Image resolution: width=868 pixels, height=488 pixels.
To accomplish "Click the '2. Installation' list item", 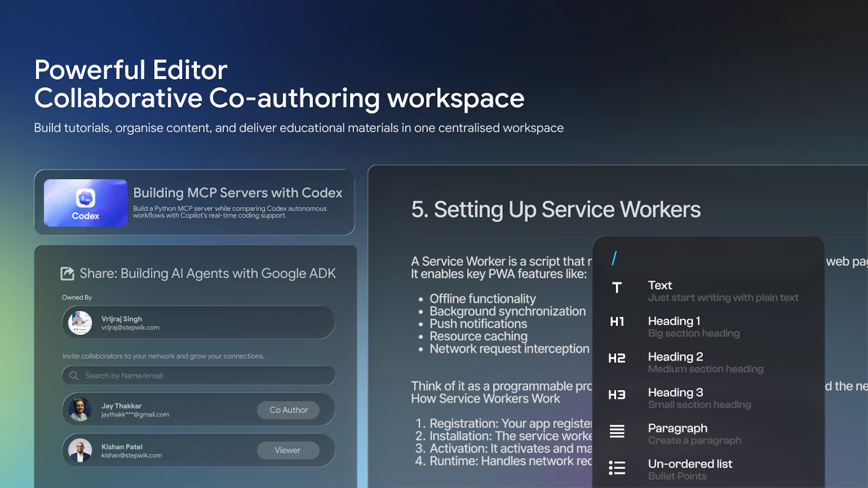I will [x=503, y=436].
